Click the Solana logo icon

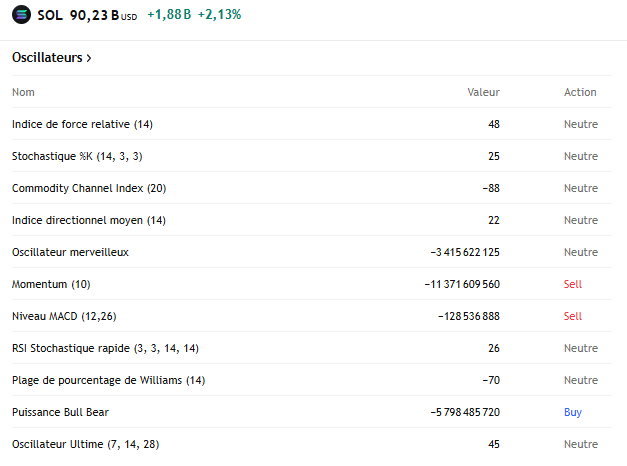20,15
